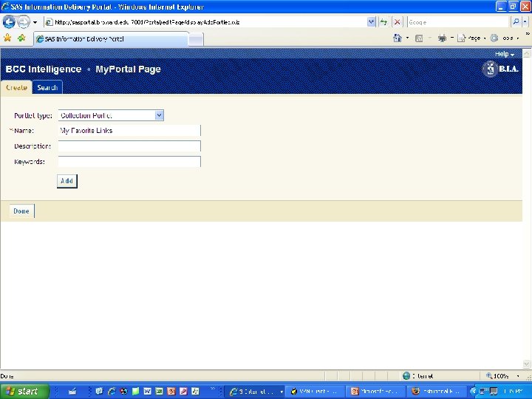Click the Add to Favorites icon
This screenshot has height=399, width=532.
21,38
